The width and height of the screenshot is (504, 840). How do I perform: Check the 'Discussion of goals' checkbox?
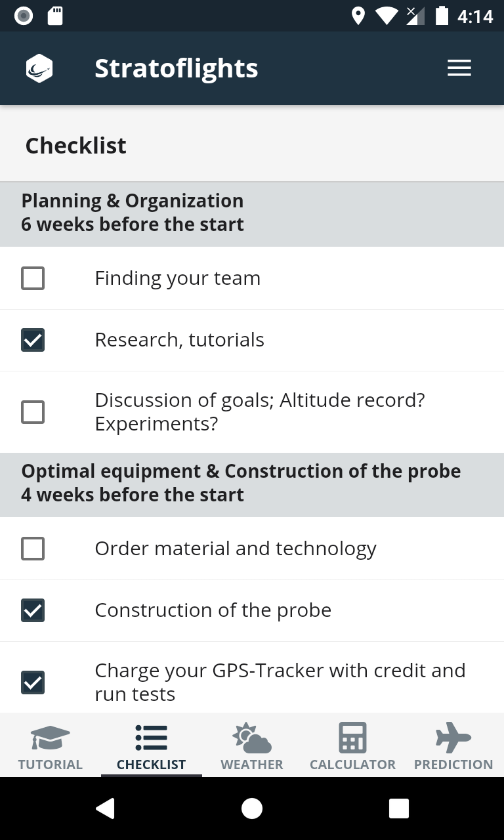[x=33, y=412]
